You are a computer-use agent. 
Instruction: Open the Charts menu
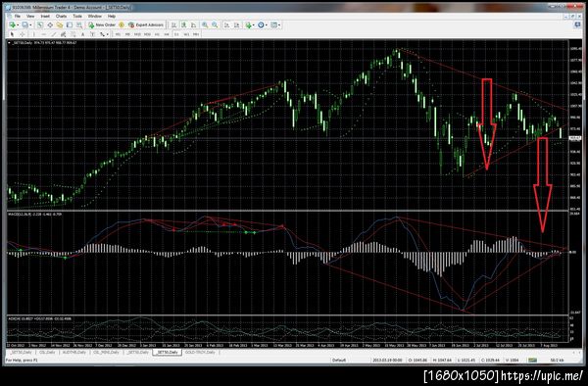click(x=61, y=16)
